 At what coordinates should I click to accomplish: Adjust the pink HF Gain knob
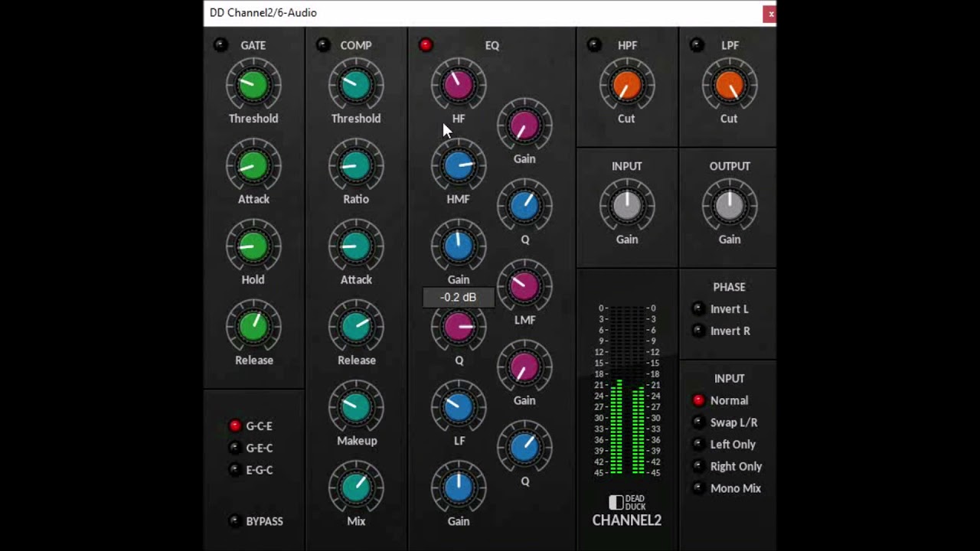click(524, 126)
